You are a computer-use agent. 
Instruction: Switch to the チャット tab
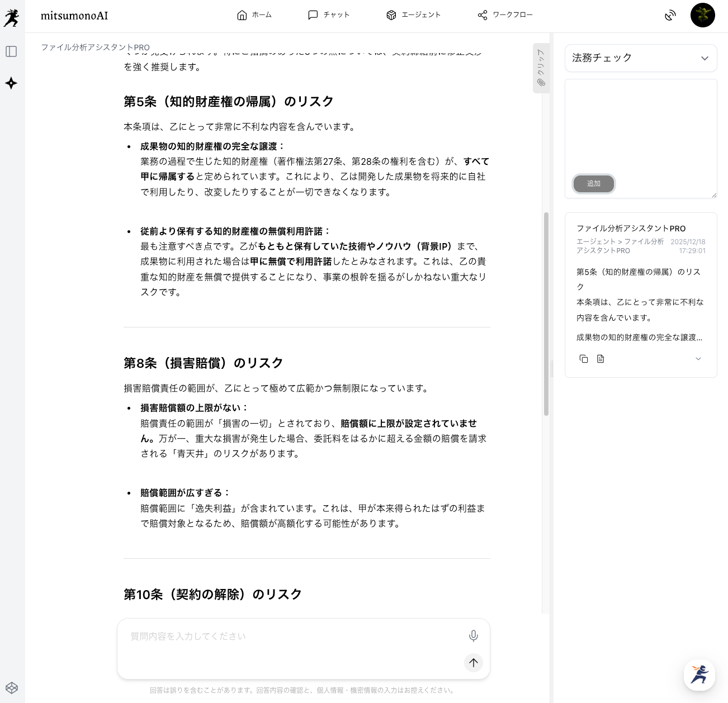coord(329,15)
